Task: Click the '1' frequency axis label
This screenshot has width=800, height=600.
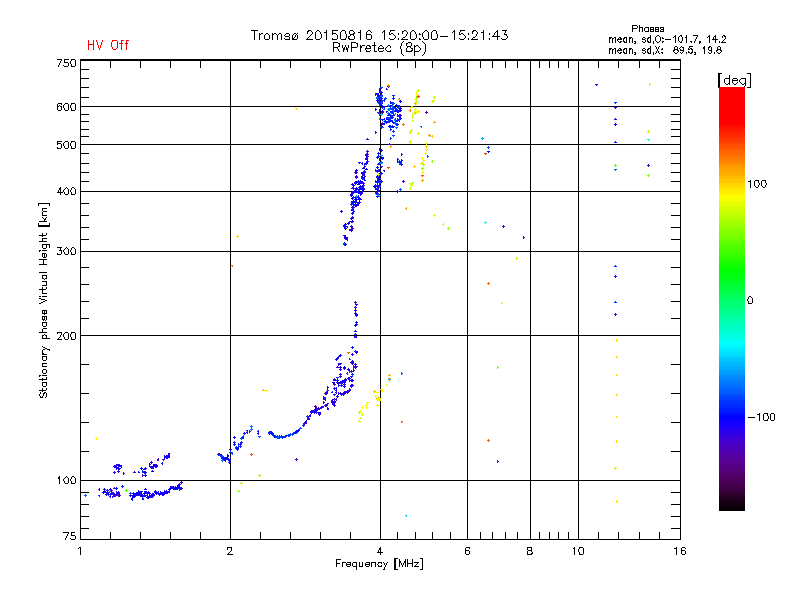Action: click(80, 551)
